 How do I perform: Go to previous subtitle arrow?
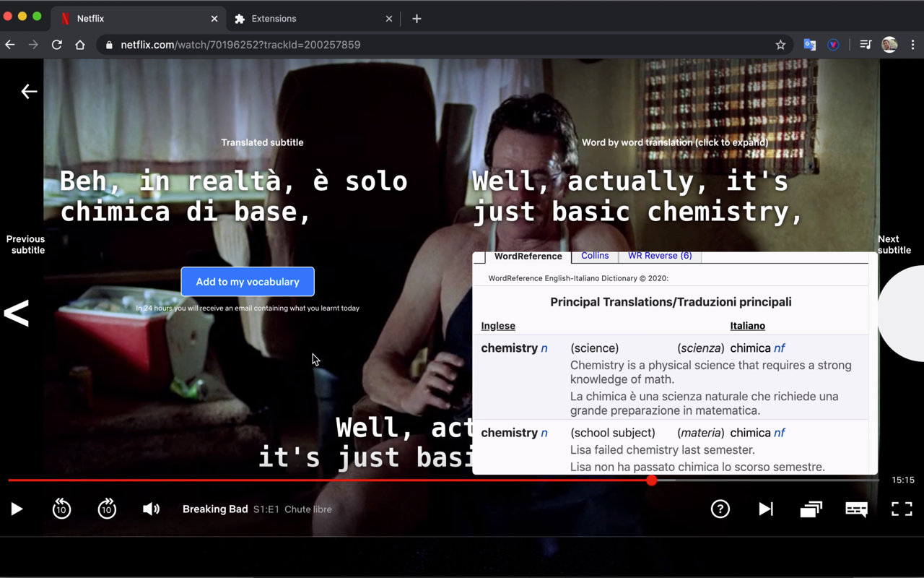click(x=17, y=314)
